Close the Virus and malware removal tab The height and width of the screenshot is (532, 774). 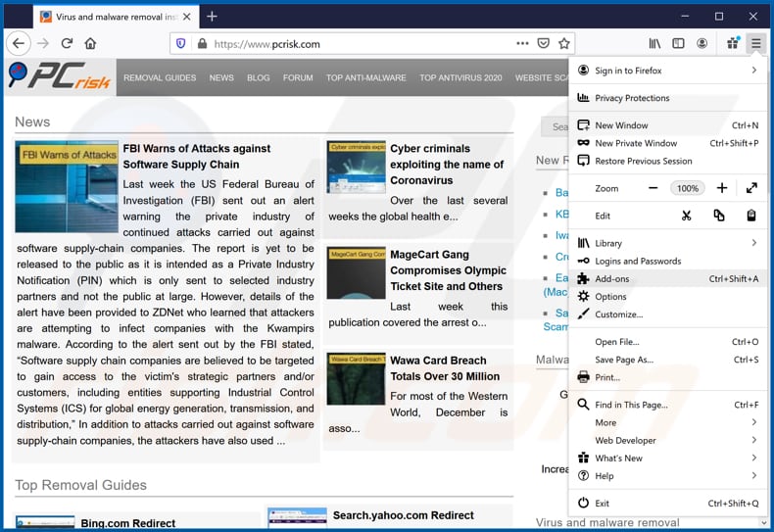tap(186, 17)
